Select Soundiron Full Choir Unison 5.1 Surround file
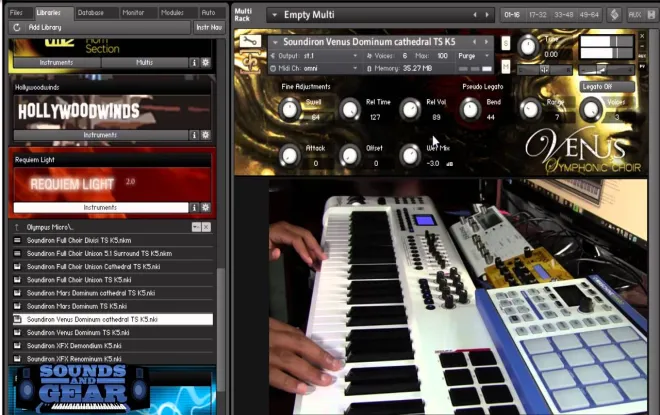Image resolution: width=660 pixels, height=415 pixels. (x=113, y=253)
